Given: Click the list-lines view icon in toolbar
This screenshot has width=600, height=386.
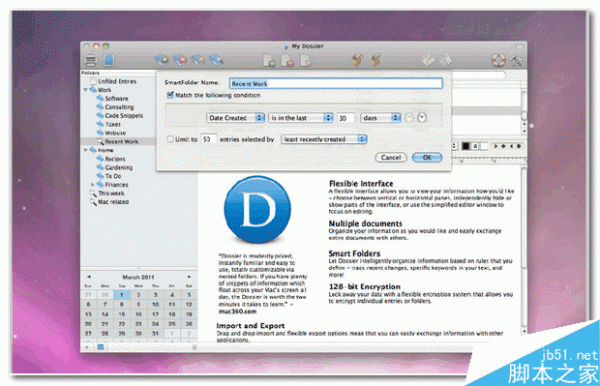Looking at the screenshot, I should [x=91, y=60].
